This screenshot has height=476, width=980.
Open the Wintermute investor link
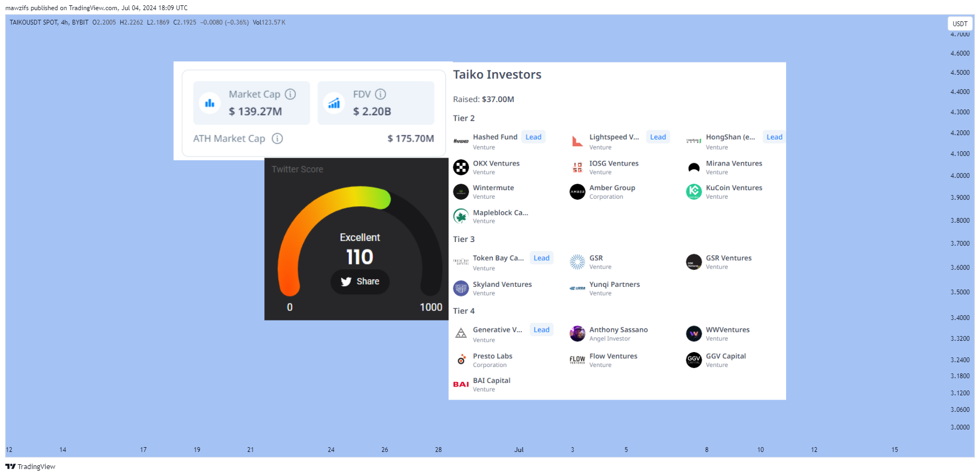pos(493,188)
